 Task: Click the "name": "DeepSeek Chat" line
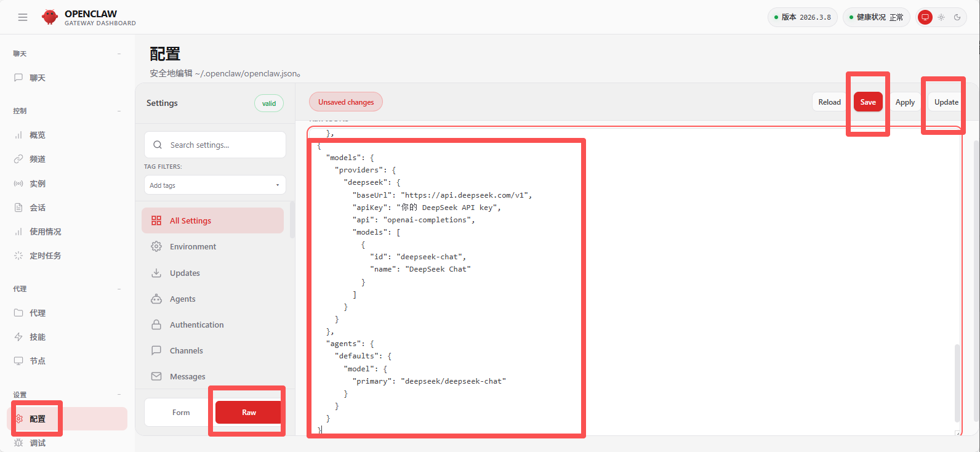(420, 269)
